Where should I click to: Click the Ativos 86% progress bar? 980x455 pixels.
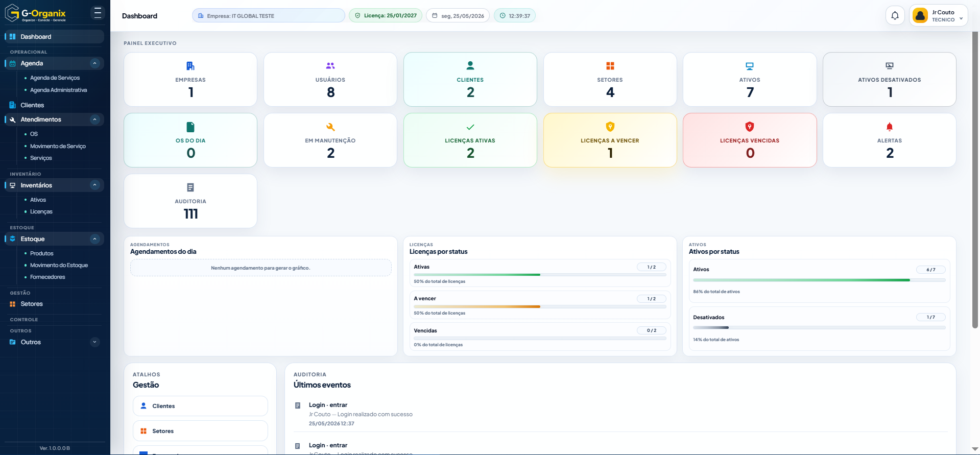tap(819, 280)
